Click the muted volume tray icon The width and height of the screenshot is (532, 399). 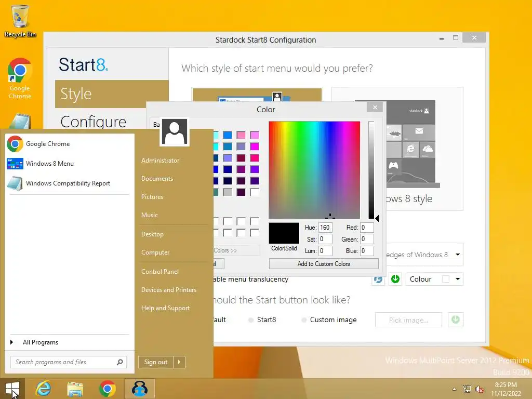click(480, 389)
